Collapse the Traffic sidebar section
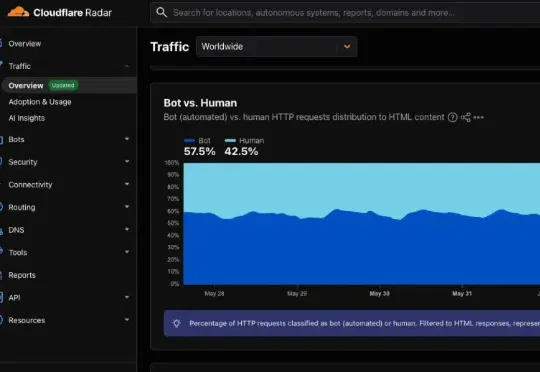The width and height of the screenshot is (540, 372). 127,66
